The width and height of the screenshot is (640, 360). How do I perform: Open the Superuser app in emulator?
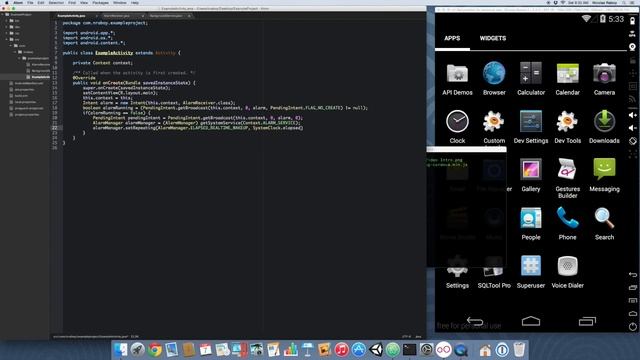click(531, 272)
